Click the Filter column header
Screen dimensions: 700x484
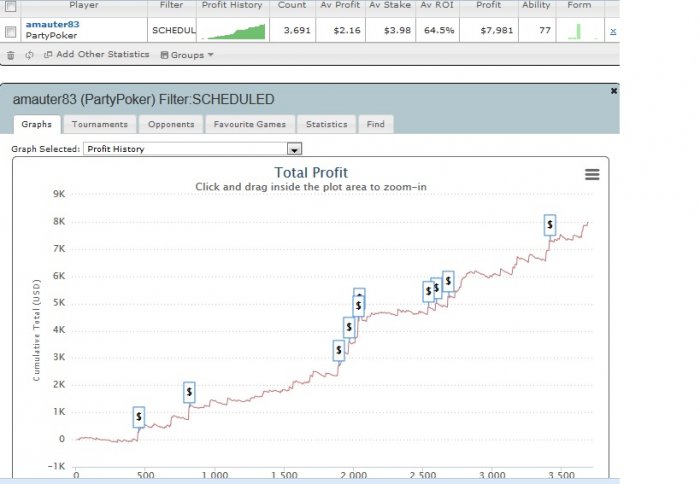[x=171, y=5]
